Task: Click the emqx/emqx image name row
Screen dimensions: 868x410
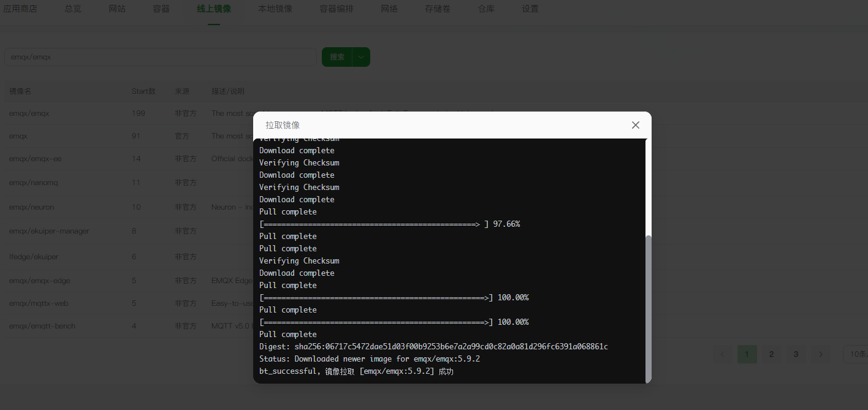Action: tap(29, 113)
